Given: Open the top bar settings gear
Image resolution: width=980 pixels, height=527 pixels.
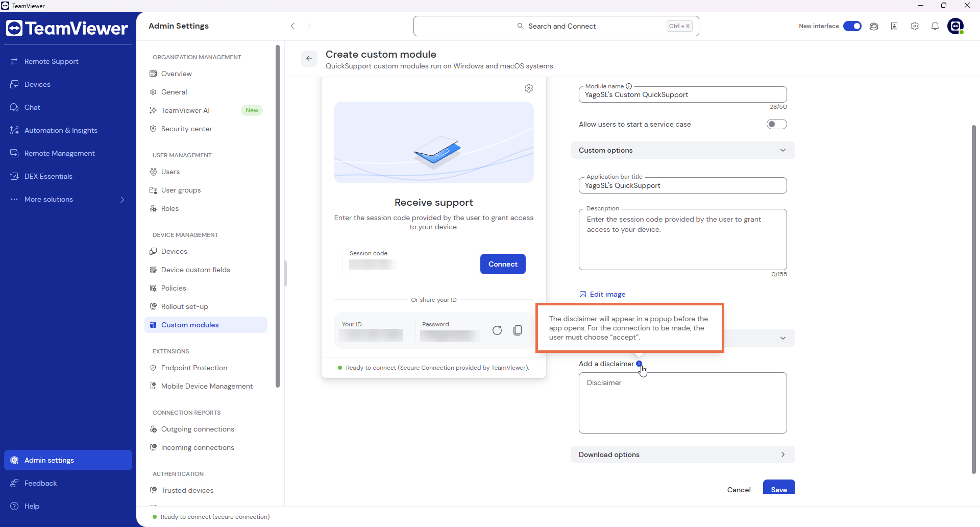Looking at the screenshot, I should tap(914, 26).
